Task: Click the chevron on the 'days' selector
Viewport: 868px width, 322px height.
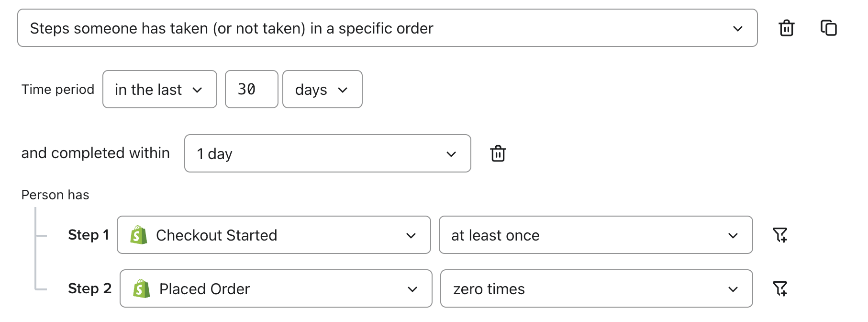Action: [x=343, y=89]
